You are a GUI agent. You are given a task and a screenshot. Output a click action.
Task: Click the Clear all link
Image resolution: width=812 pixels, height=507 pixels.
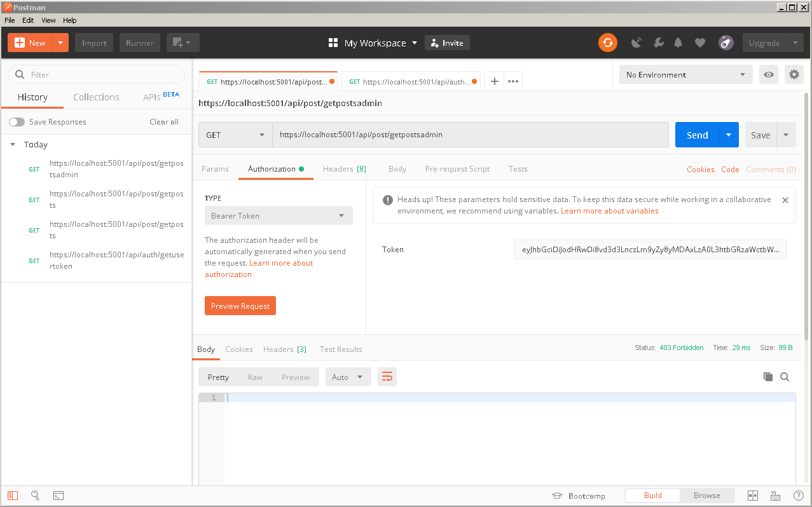point(164,122)
